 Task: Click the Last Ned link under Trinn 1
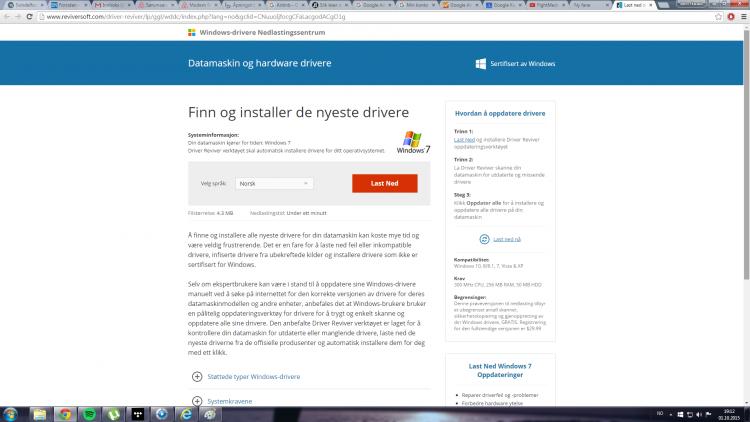464,140
